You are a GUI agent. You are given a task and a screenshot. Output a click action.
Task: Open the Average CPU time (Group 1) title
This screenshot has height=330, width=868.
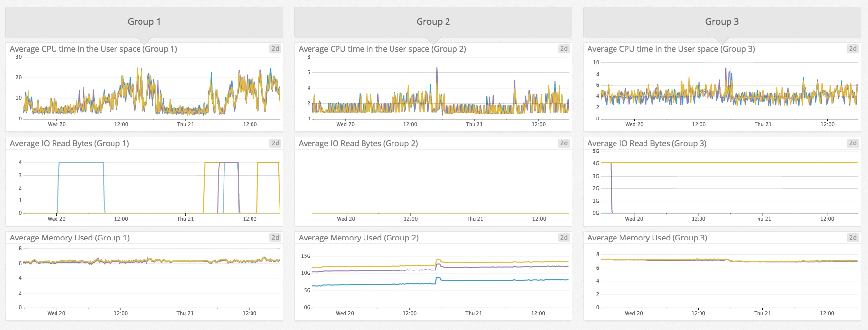click(x=93, y=49)
